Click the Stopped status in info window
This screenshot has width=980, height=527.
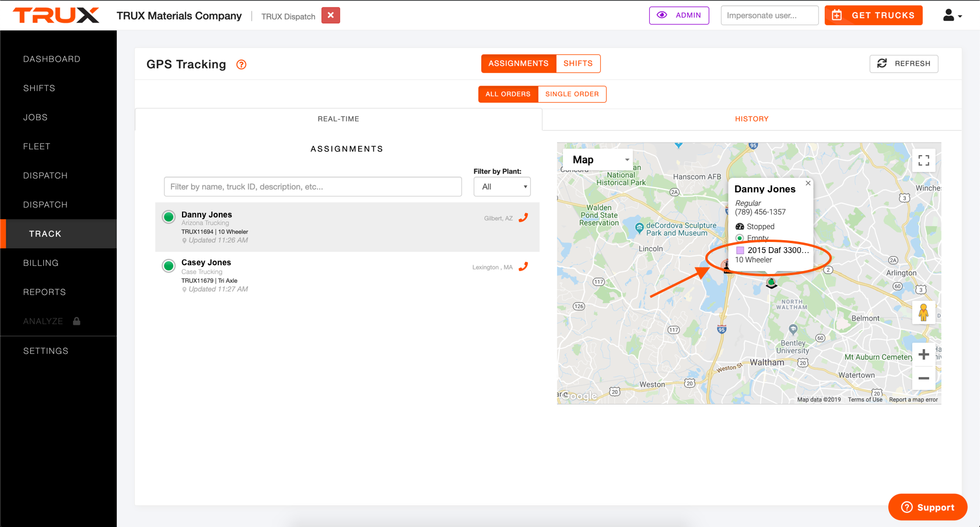click(x=755, y=227)
